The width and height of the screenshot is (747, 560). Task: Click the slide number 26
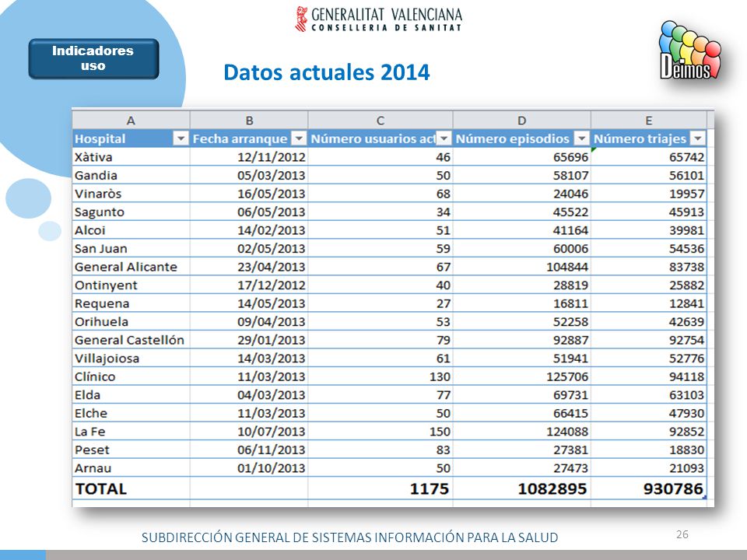pos(682,534)
